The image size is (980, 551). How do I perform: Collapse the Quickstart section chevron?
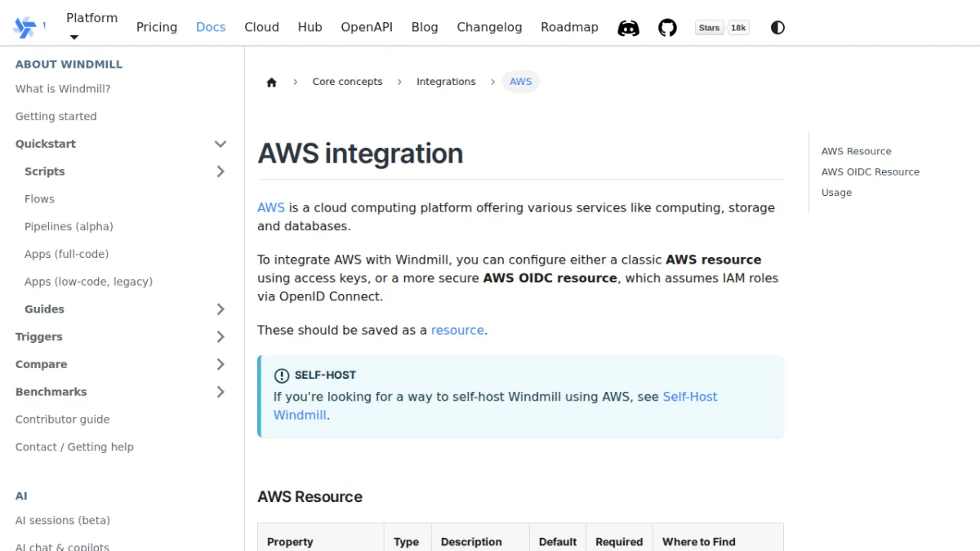[220, 144]
